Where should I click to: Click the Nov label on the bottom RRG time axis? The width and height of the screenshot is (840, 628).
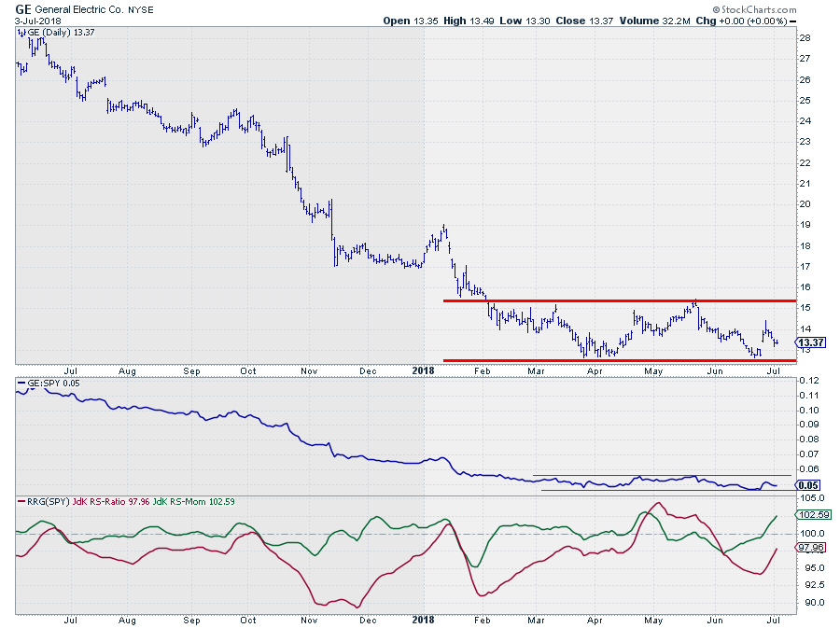[309, 620]
